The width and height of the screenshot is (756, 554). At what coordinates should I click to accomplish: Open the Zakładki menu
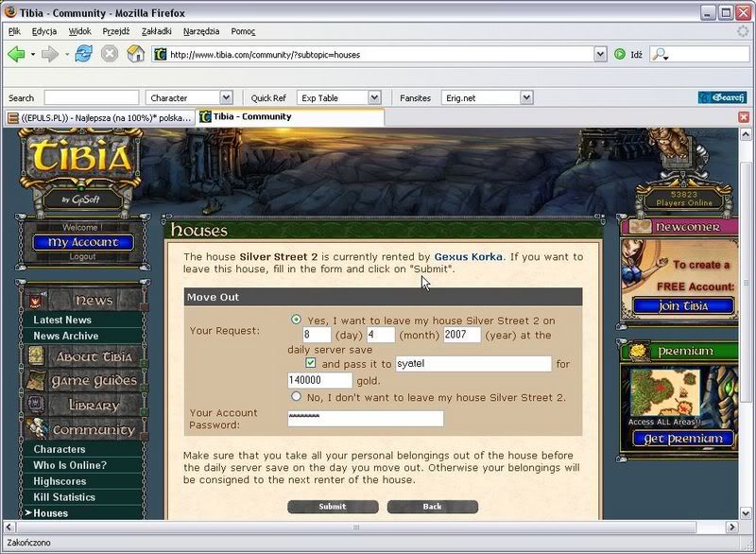coord(157,31)
